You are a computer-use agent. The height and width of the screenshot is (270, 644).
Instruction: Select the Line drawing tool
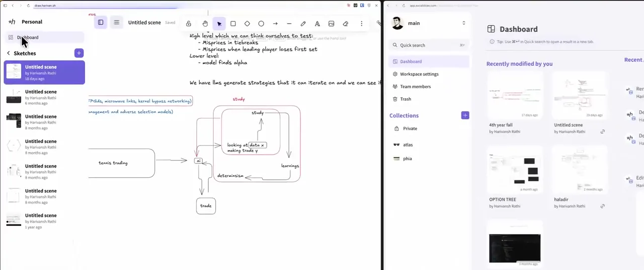click(x=289, y=24)
